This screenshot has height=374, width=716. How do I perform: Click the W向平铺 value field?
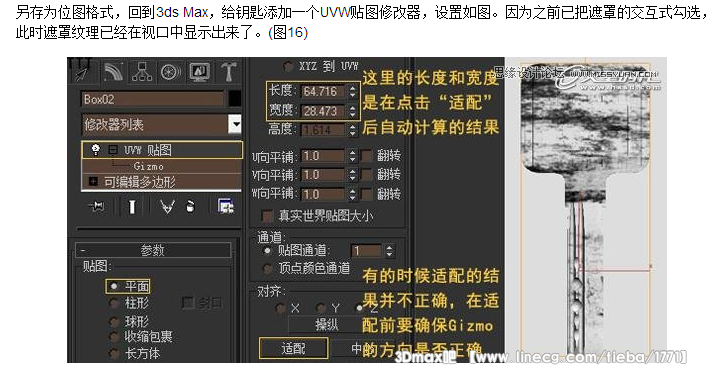pos(323,194)
